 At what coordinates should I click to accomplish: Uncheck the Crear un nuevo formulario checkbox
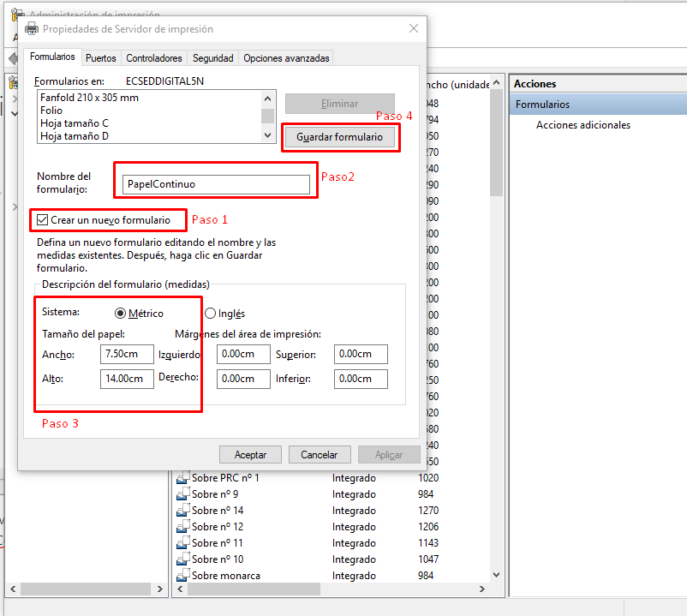(x=43, y=220)
